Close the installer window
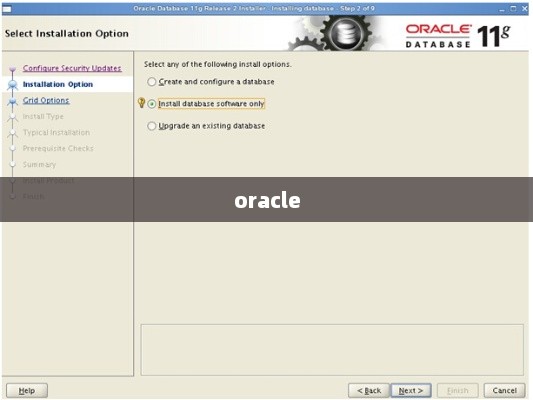Screen dimensions: 533x400 coord(525,8)
